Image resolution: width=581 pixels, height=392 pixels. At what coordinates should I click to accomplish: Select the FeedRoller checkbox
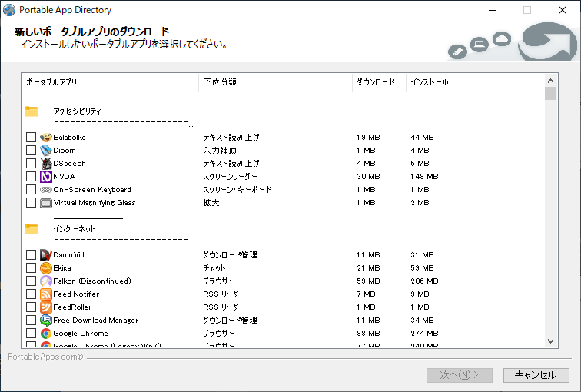(31, 307)
